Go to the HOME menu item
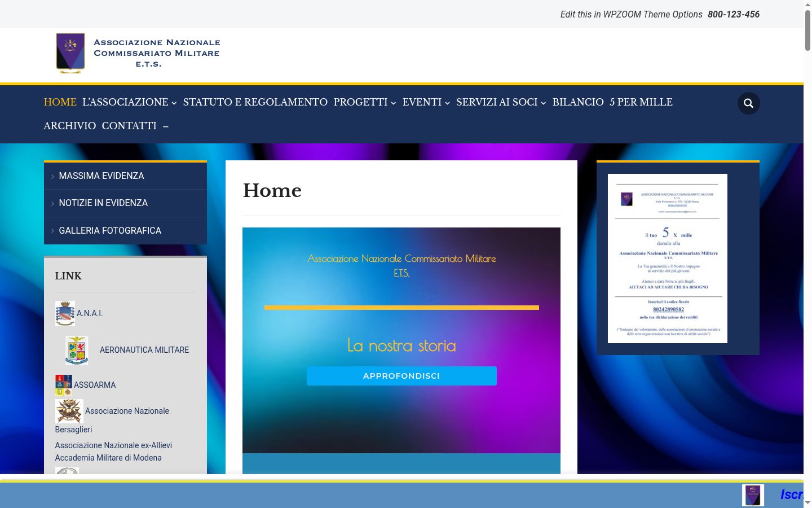The width and height of the screenshot is (812, 508). (x=60, y=102)
